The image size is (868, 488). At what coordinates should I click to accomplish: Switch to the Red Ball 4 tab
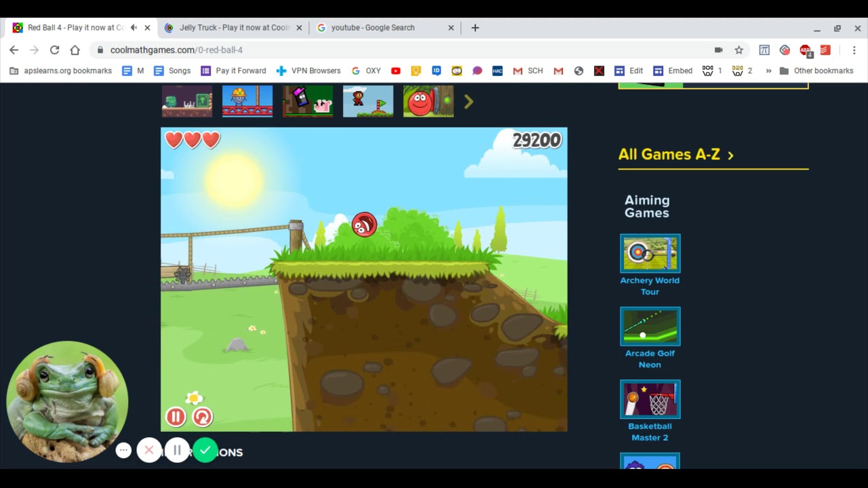75,28
